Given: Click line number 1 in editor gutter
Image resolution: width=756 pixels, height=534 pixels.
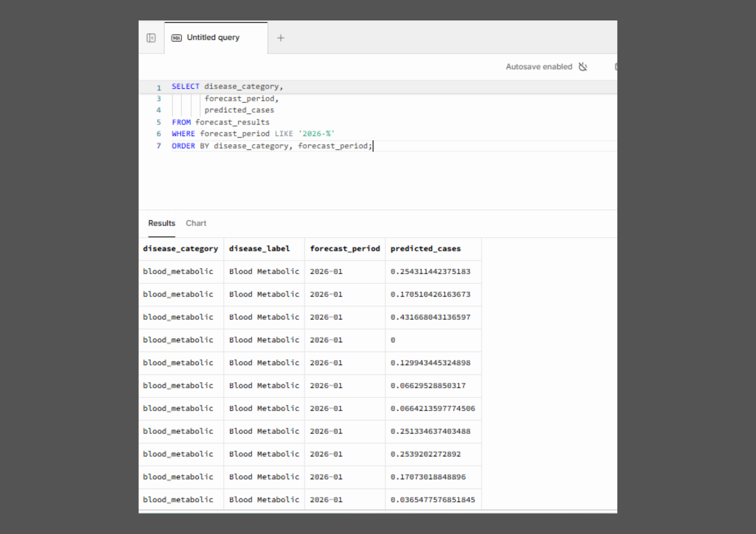Looking at the screenshot, I should click(159, 88).
